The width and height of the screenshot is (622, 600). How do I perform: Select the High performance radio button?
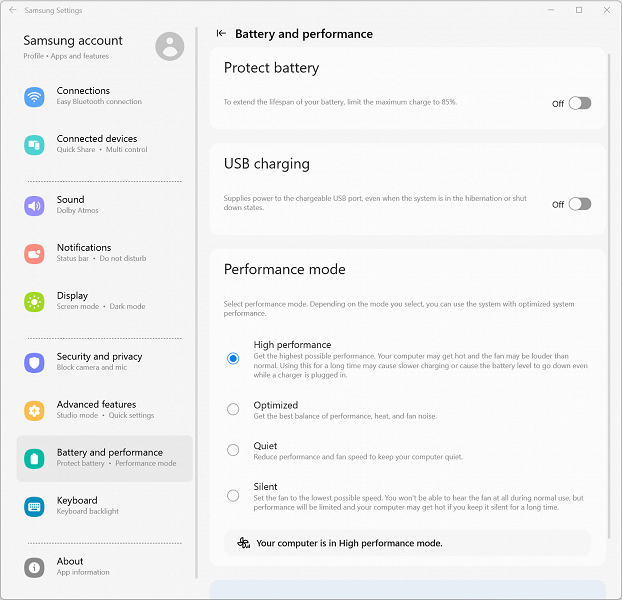[x=233, y=358]
